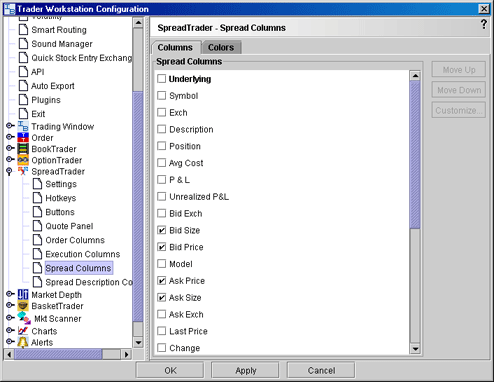Click the OptionTrader icon

tap(23, 160)
